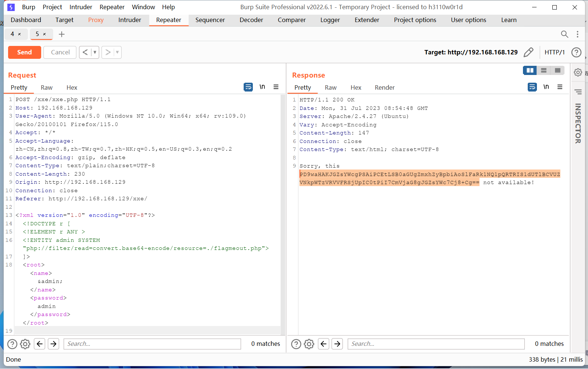Go forward in request history
Viewport: 588px width, 369px height.
108,52
